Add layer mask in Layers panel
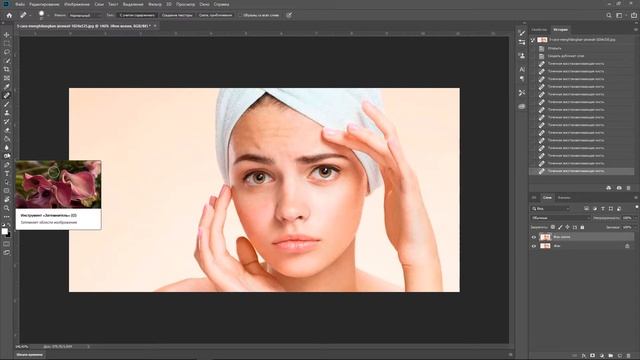This screenshot has height=360, width=640. click(x=593, y=356)
